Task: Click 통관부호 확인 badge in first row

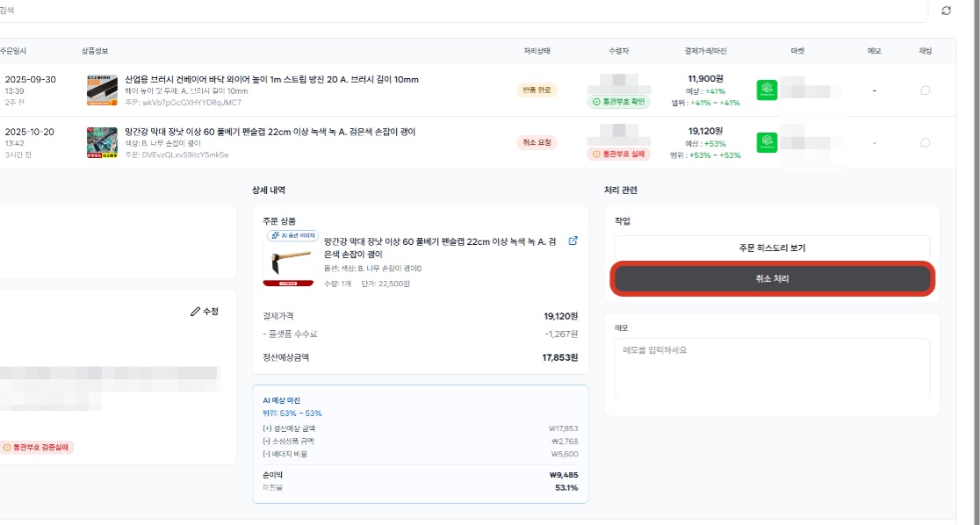Action: tap(619, 102)
